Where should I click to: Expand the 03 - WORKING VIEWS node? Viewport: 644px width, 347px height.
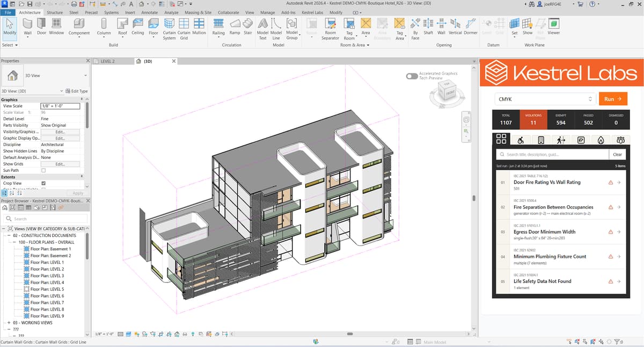click(x=10, y=323)
